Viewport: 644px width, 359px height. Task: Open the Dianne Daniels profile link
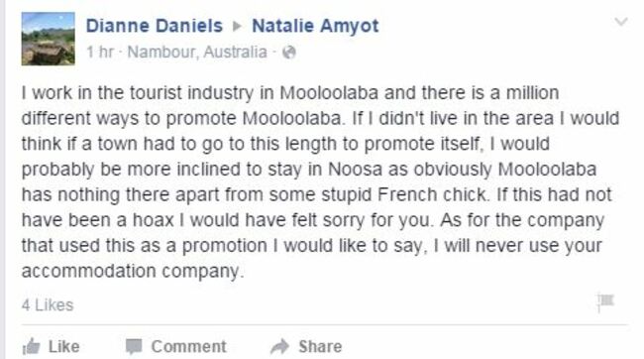click(154, 26)
